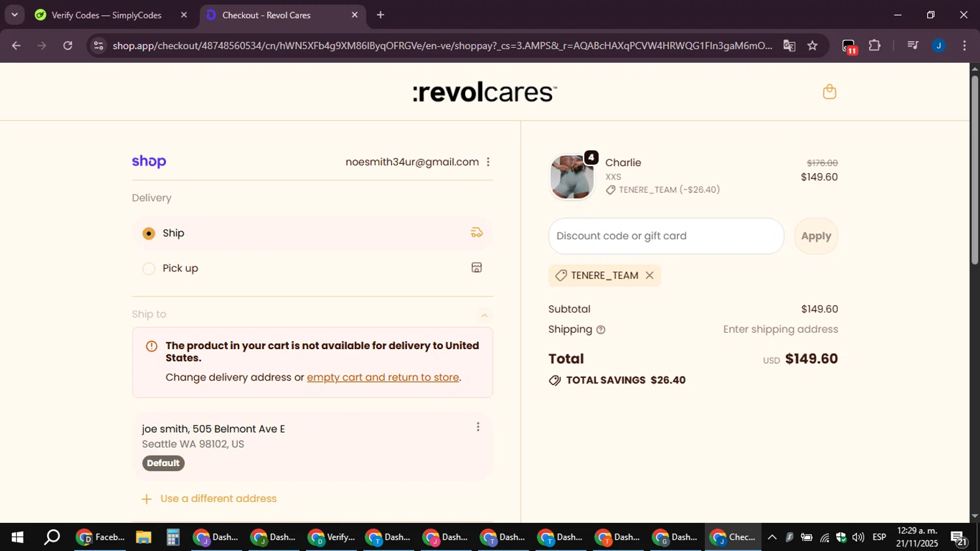Open the clock and calendar flyout
The height and width of the screenshot is (551, 980).
[917, 537]
